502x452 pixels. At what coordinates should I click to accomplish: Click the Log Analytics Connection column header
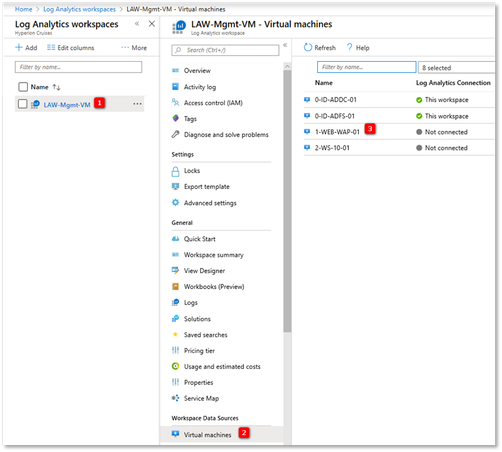click(x=453, y=83)
